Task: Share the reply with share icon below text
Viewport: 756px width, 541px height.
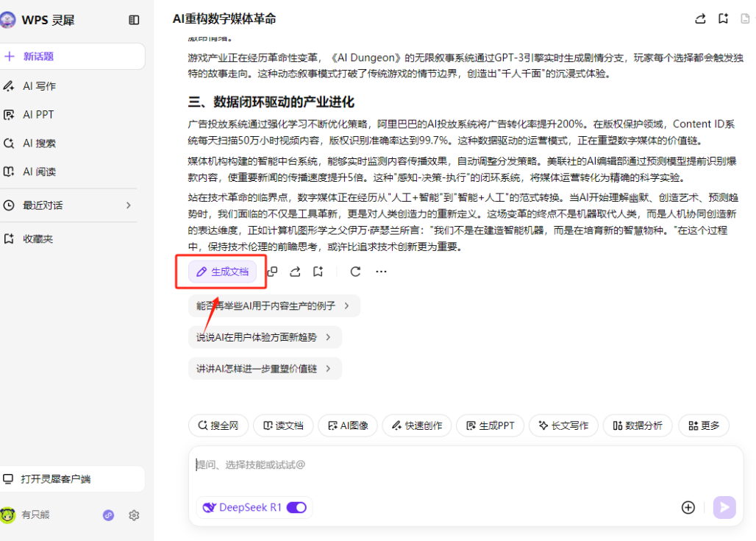Action: point(295,272)
